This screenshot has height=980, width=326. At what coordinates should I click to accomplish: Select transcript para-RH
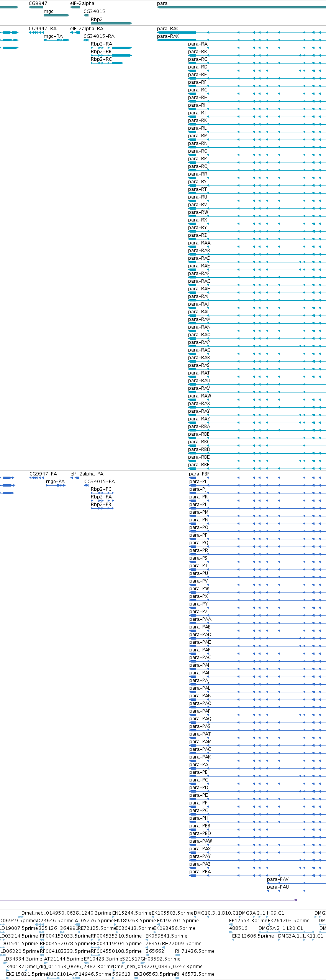coord(198,98)
